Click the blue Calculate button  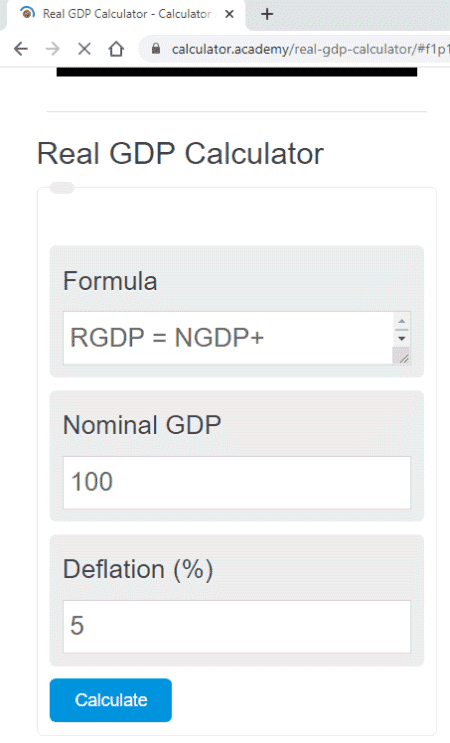tap(111, 700)
